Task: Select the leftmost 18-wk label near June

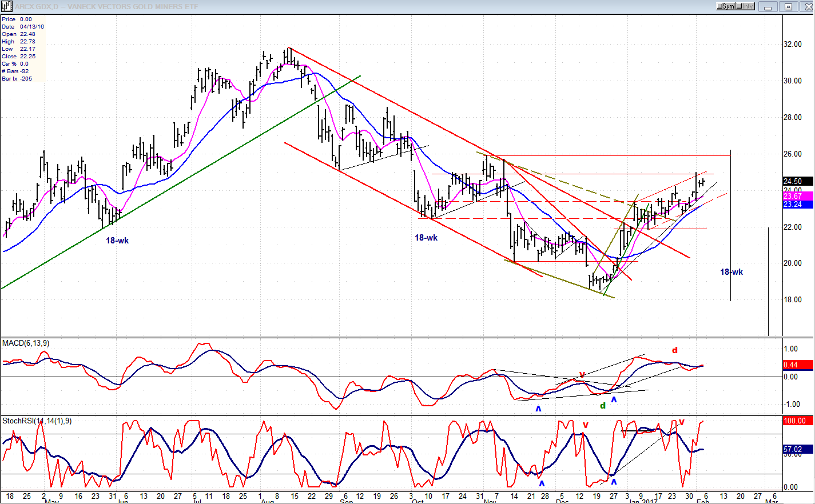Action: 117,241
